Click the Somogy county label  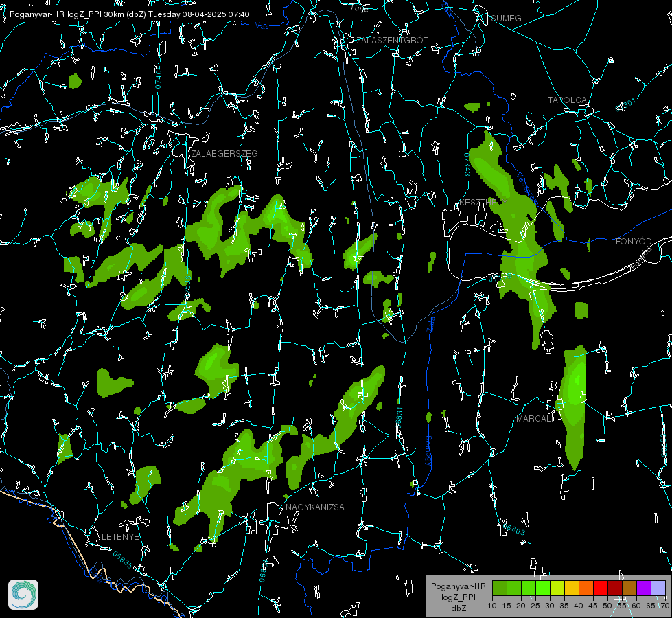pos(428,450)
